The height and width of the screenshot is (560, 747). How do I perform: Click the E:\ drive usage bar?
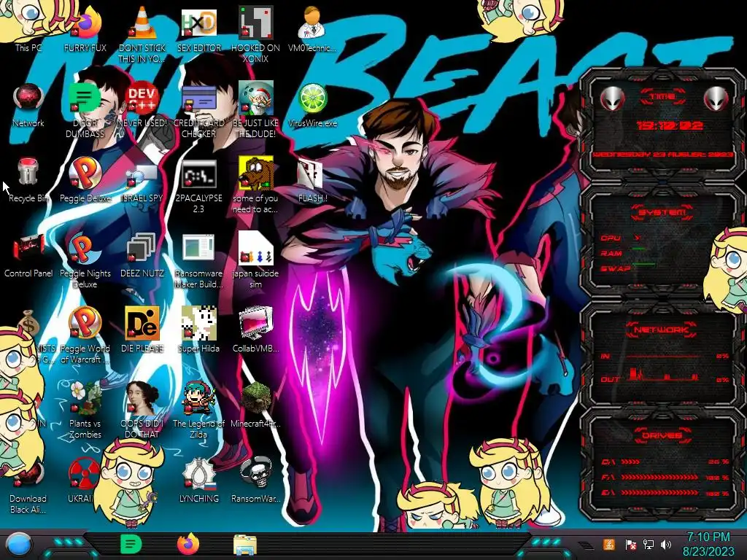[665, 494]
